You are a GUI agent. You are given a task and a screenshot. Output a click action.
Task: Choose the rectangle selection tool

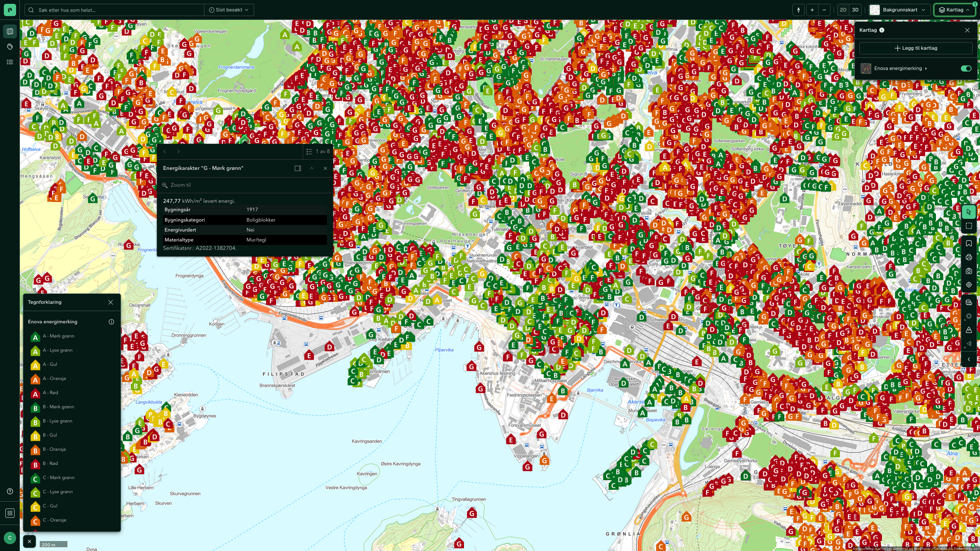pyautogui.click(x=969, y=226)
